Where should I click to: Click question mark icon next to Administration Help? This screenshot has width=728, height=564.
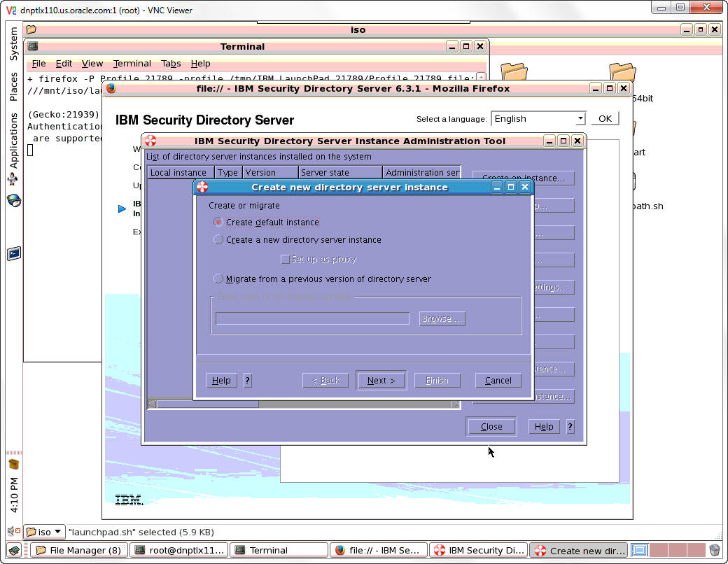[570, 426]
